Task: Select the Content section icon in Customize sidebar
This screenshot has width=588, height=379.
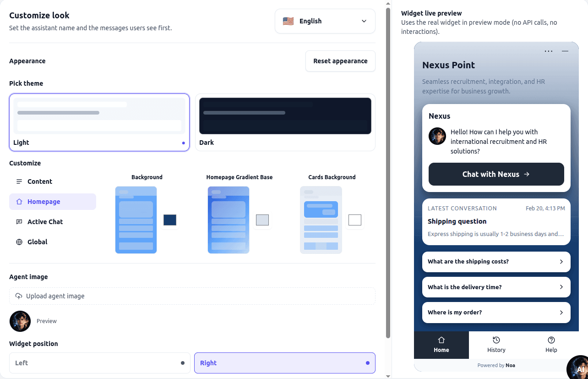Action: pyautogui.click(x=19, y=181)
